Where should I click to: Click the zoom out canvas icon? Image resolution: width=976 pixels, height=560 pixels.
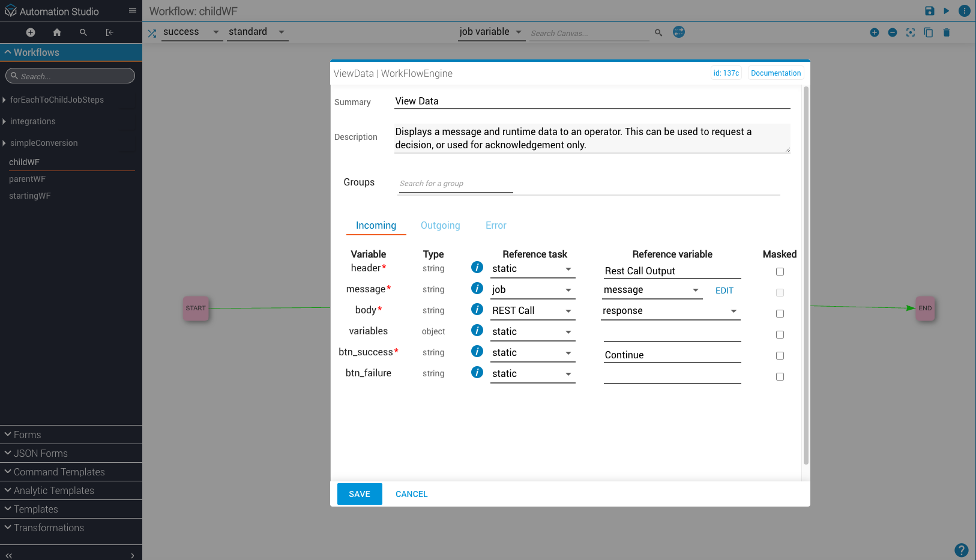(x=893, y=32)
